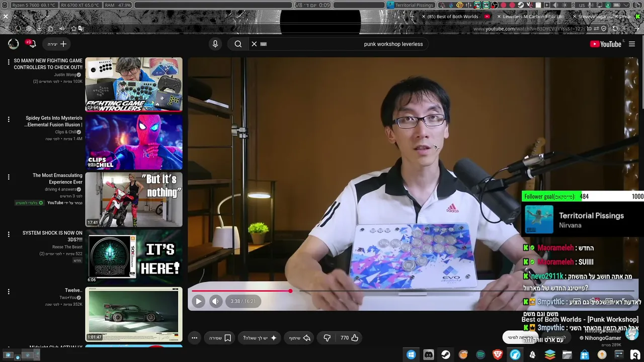Click the Steam icon in system tray
644x362 pixels.
(x=521, y=5)
